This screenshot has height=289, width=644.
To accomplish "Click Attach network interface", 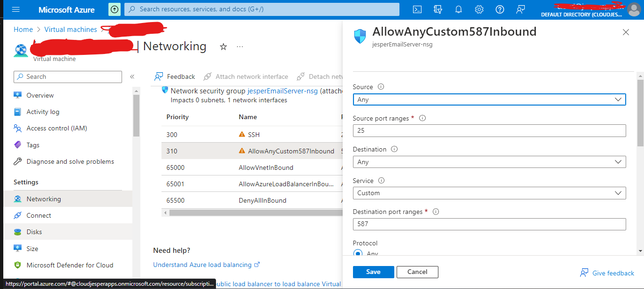I will click(245, 76).
